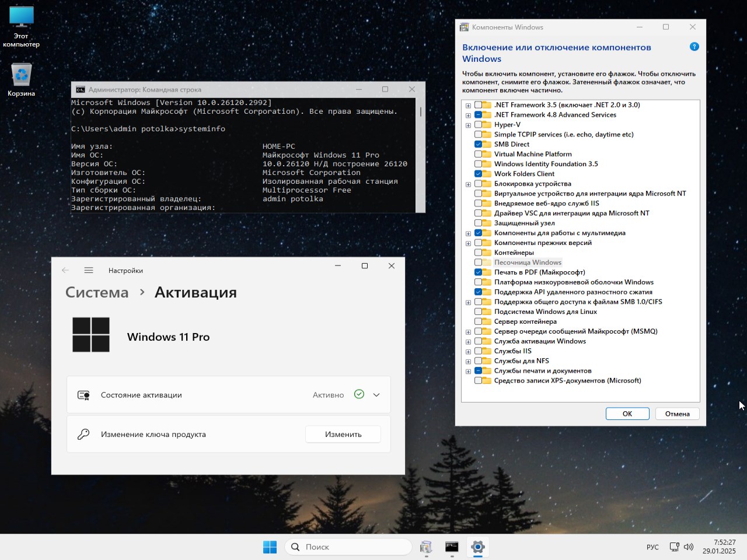This screenshot has width=747, height=560.
Task: Enable Windows Subsystem for Linux checkbox
Action: coord(479,311)
